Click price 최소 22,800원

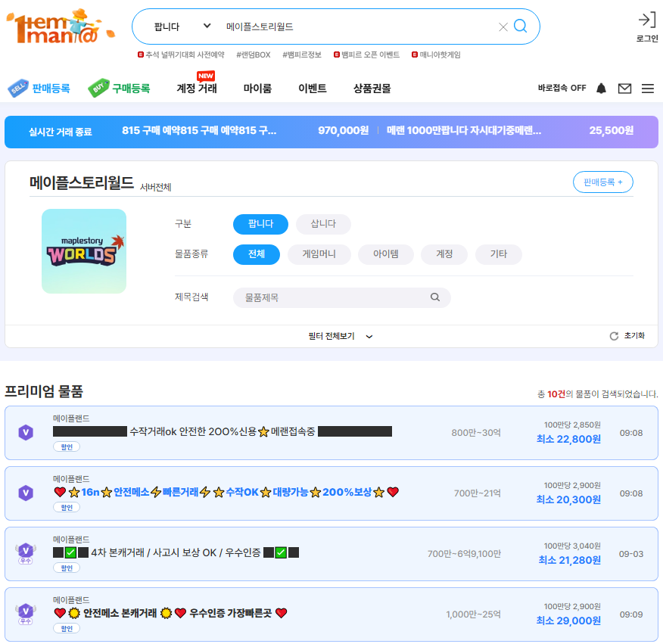[x=568, y=440]
